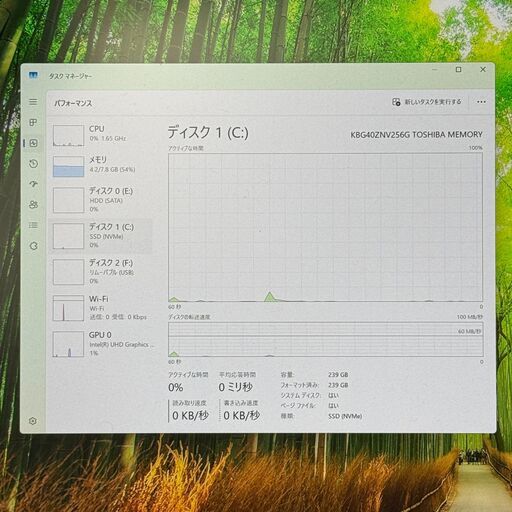The width and height of the screenshot is (512, 512).
Task: Open the hamburger navigation menu
Action: [x=33, y=102]
